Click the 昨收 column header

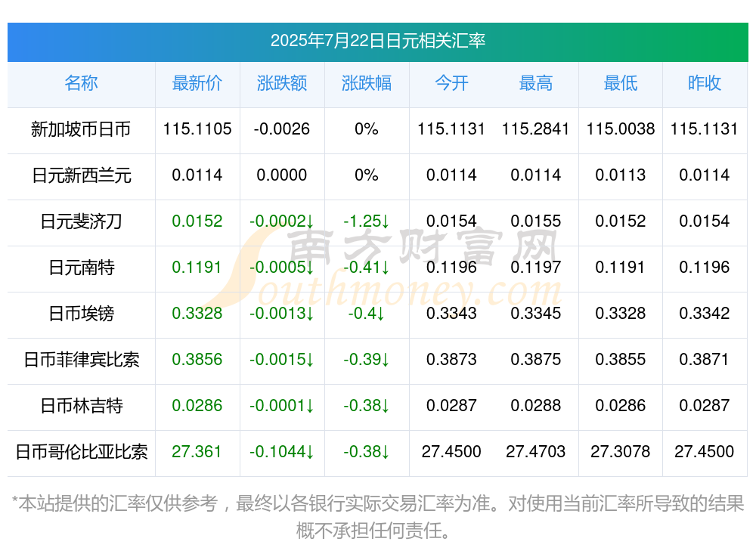pyautogui.click(x=705, y=83)
